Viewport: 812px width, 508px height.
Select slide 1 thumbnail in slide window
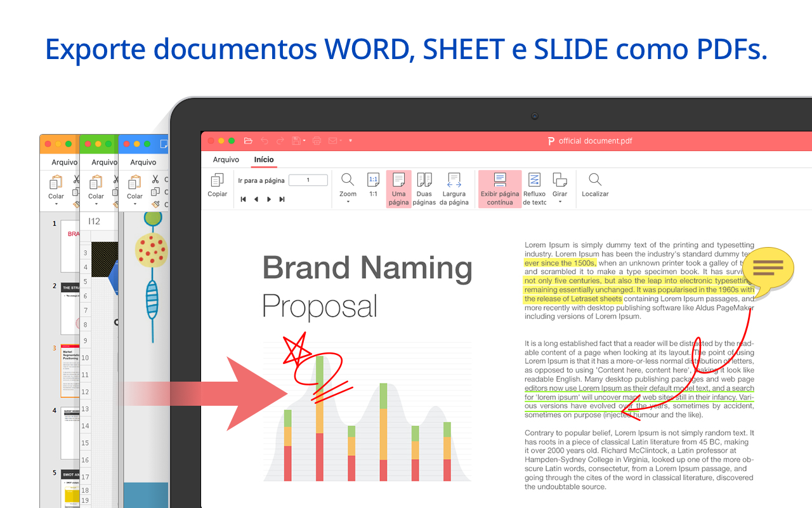(x=70, y=246)
